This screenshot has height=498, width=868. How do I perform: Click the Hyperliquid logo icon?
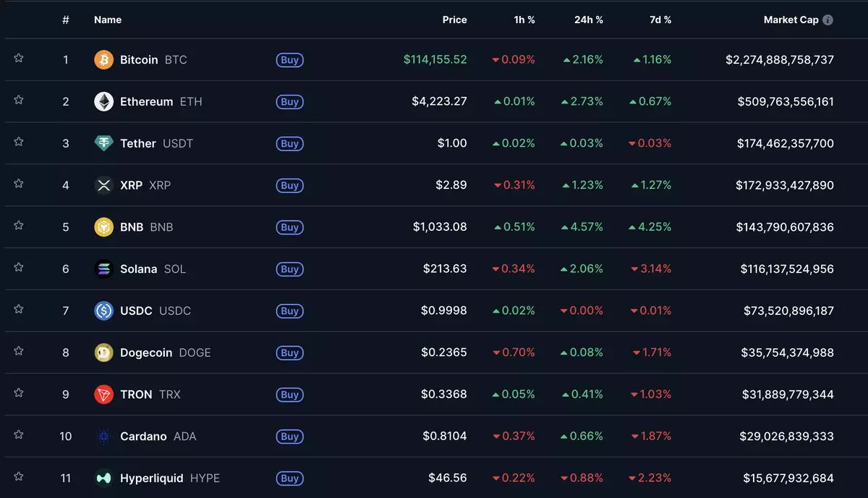[104, 478]
